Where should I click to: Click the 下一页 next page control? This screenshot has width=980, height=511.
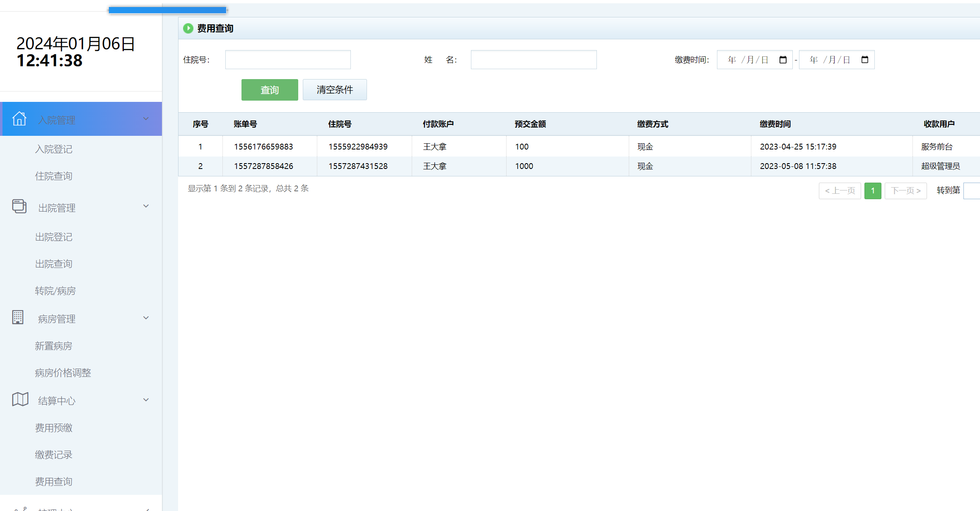pos(905,191)
